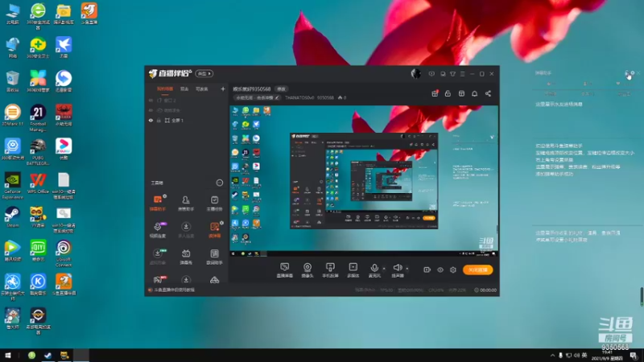644x362 pixels.
Task: Click the room number 9350568 in the header
Action: (x=325, y=97)
